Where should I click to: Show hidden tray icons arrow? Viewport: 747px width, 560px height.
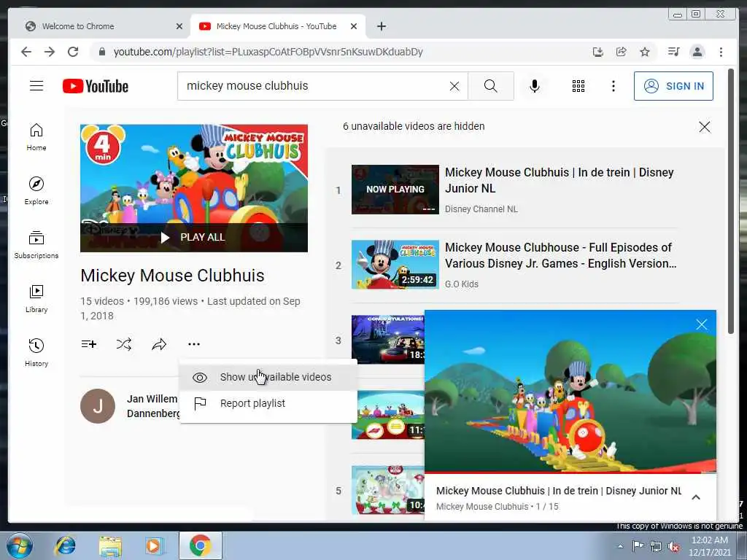[620, 545]
